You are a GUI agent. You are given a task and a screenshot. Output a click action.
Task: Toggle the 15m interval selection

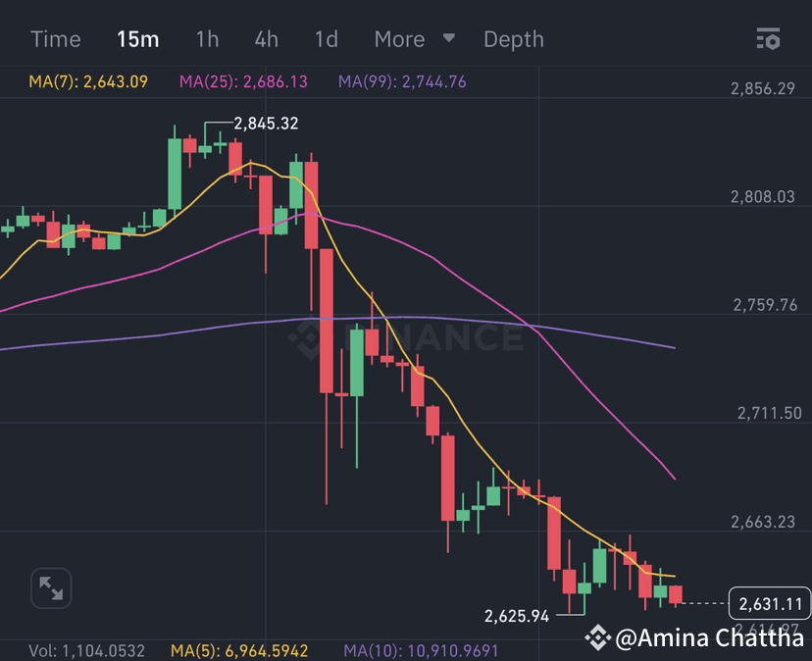[138, 39]
